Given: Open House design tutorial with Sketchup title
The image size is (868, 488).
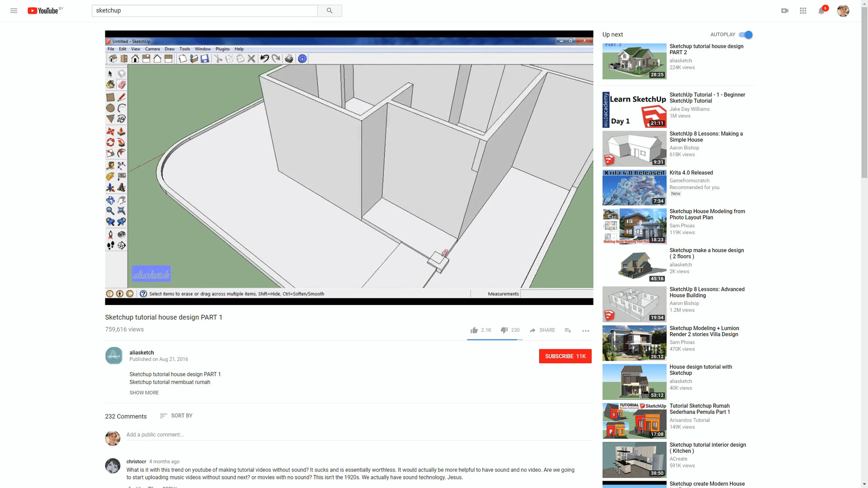Looking at the screenshot, I should pyautogui.click(x=701, y=370).
